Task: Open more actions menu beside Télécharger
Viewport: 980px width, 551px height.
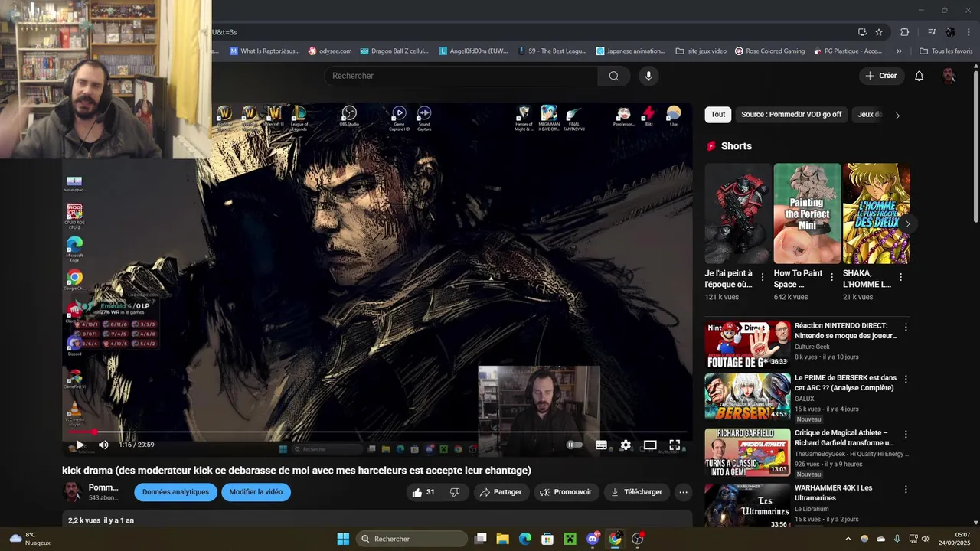Action: click(x=684, y=492)
